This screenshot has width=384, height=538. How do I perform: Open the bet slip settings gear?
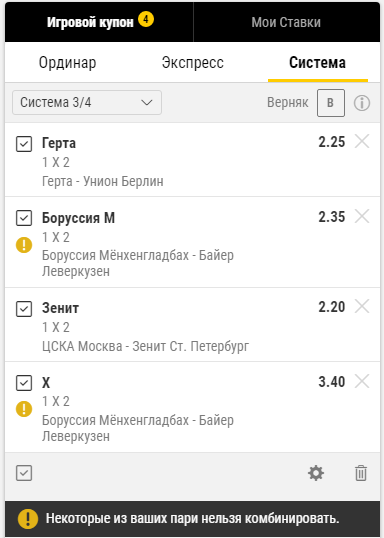[x=316, y=473]
